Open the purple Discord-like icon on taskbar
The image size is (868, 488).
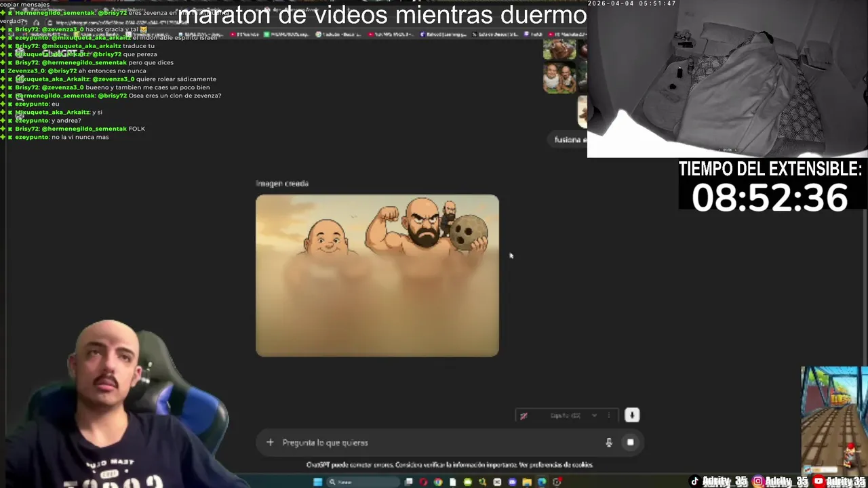[x=512, y=482]
